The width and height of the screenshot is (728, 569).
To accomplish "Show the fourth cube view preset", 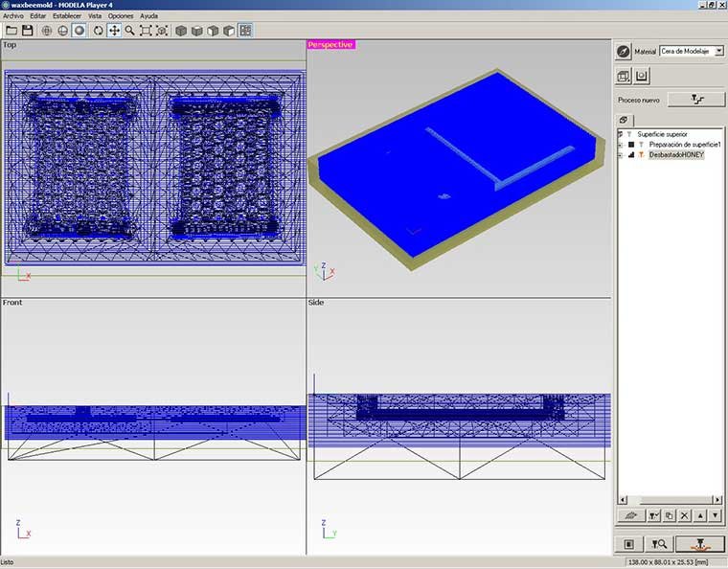I will click(229, 31).
